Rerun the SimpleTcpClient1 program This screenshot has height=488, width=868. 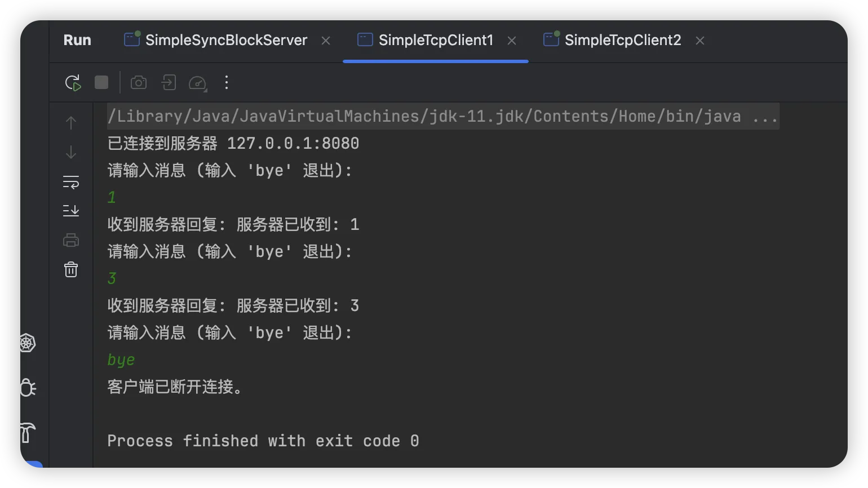73,83
